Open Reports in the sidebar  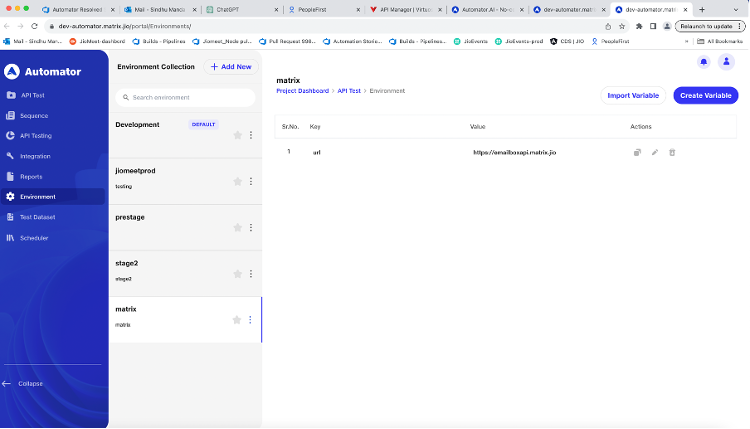[x=31, y=176]
